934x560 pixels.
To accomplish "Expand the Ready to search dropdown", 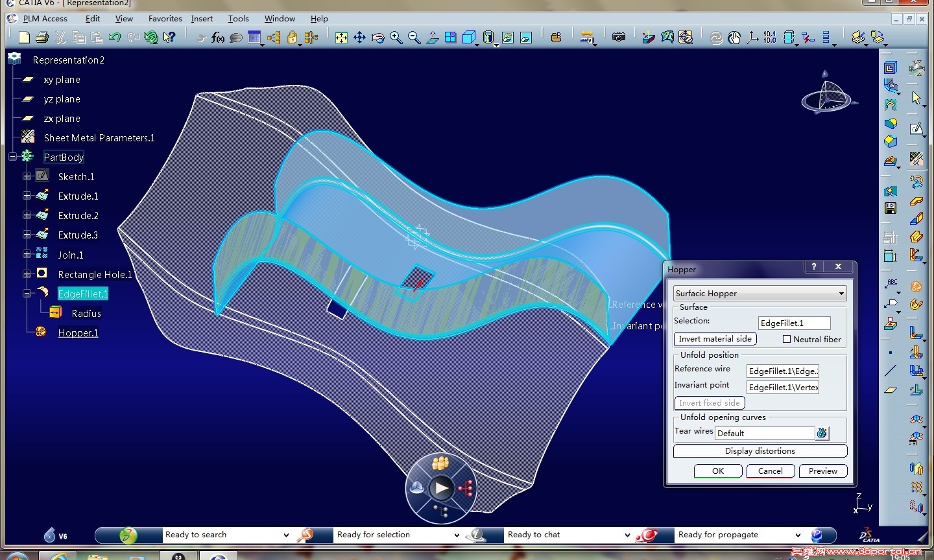I will 286,535.
